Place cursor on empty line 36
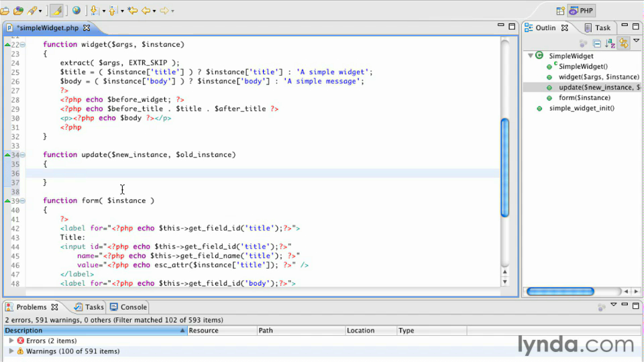 coord(263,173)
